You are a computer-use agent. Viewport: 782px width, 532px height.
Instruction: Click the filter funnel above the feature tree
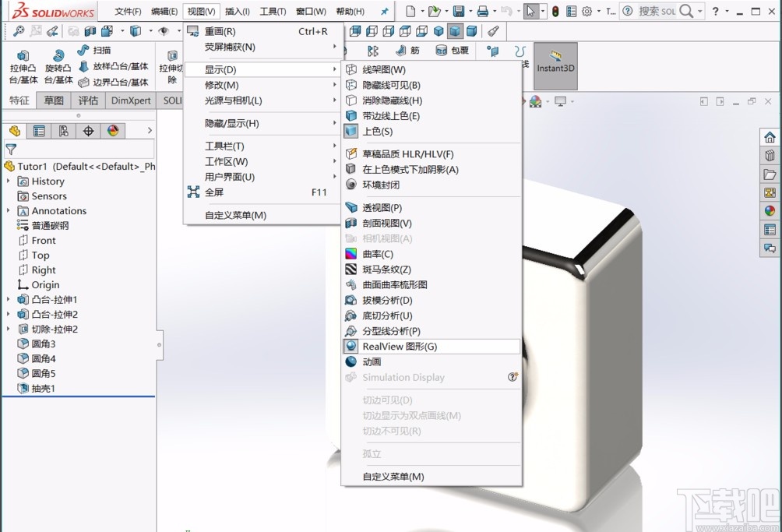pos(10,148)
